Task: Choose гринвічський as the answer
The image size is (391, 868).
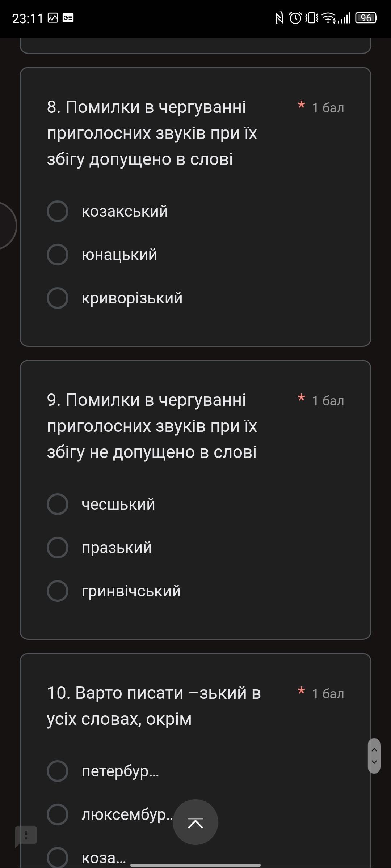Action: 58,591
